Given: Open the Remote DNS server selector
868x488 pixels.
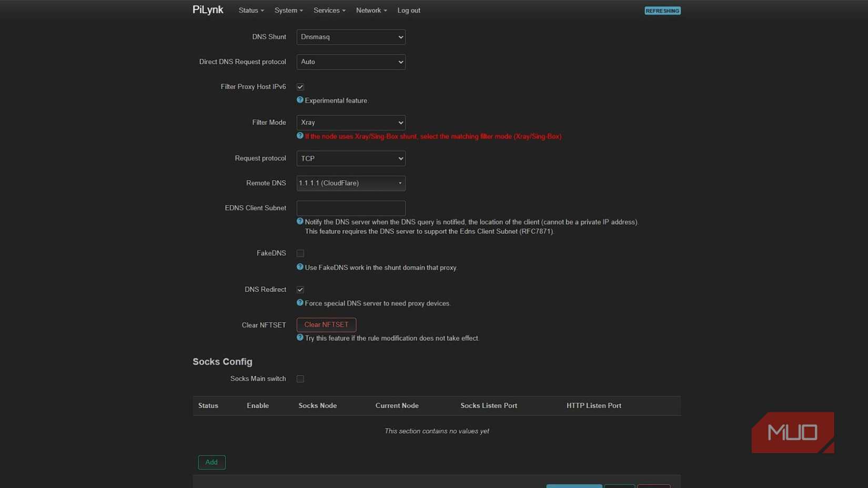Looking at the screenshot, I should click(x=350, y=183).
